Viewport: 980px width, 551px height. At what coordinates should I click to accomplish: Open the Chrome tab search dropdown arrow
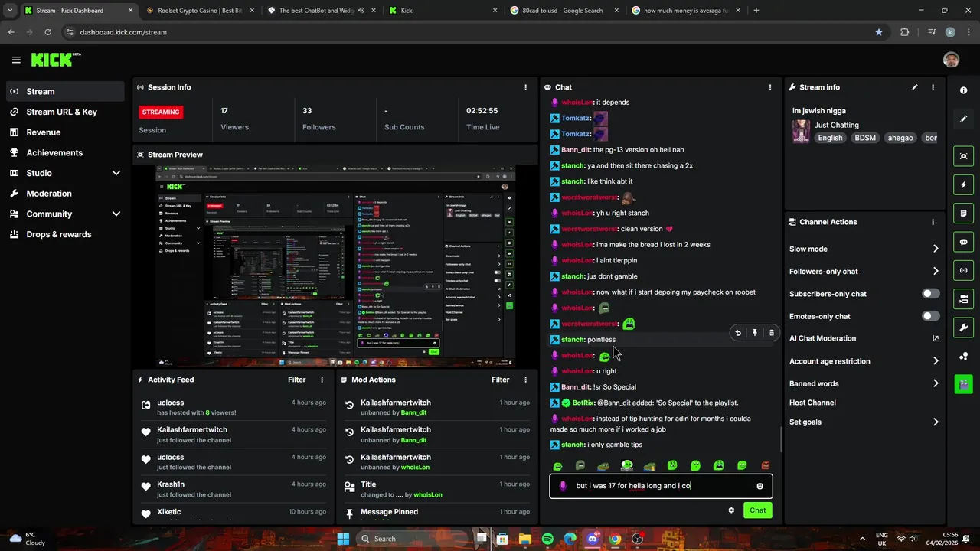tap(9, 11)
